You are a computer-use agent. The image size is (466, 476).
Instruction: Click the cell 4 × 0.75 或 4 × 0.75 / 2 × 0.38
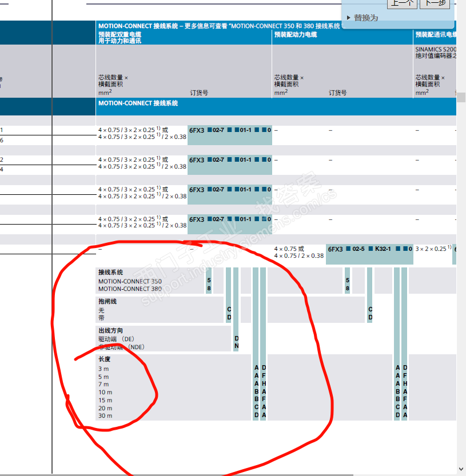click(299, 252)
